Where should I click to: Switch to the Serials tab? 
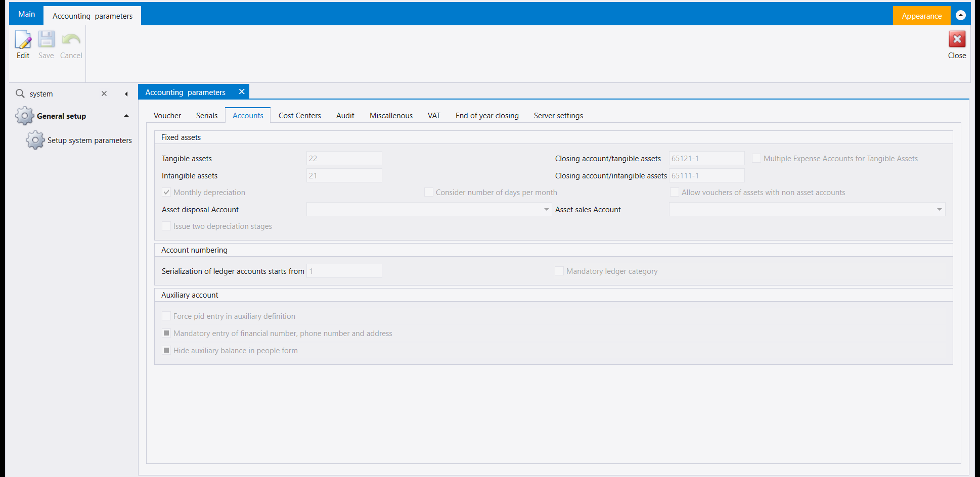pos(207,116)
